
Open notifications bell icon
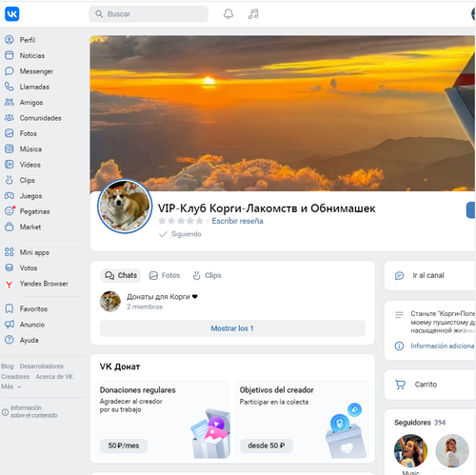228,14
